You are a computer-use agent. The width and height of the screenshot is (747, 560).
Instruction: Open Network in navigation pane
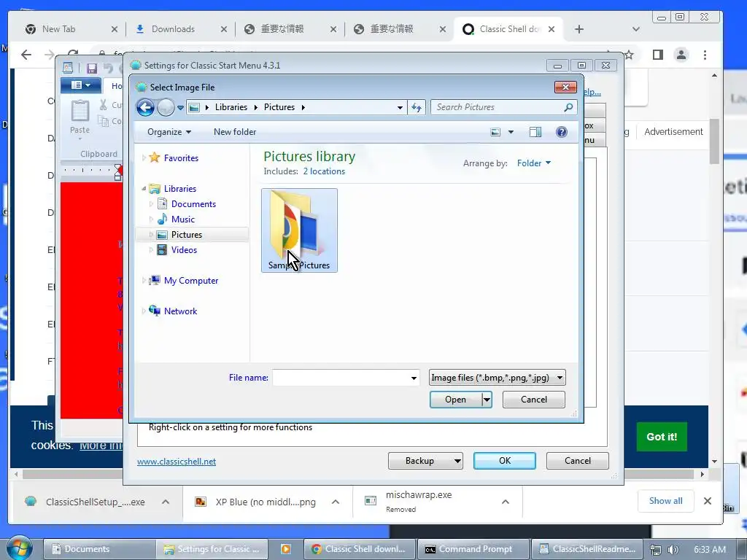[181, 311]
